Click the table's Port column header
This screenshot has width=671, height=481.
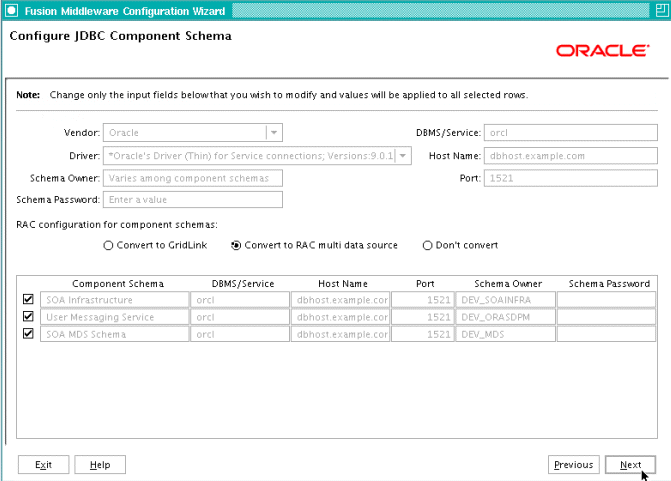[x=425, y=284]
